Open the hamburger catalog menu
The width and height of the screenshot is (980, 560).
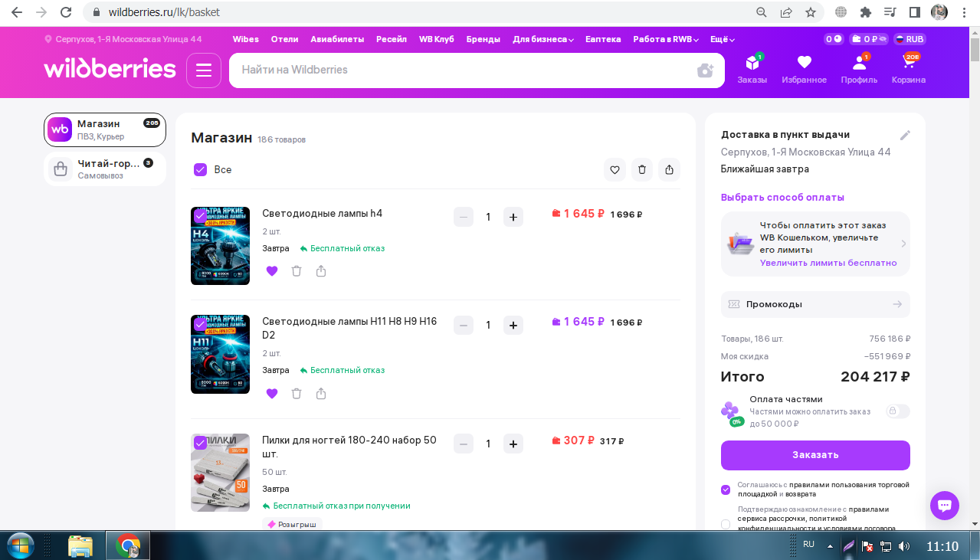[203, 70]
